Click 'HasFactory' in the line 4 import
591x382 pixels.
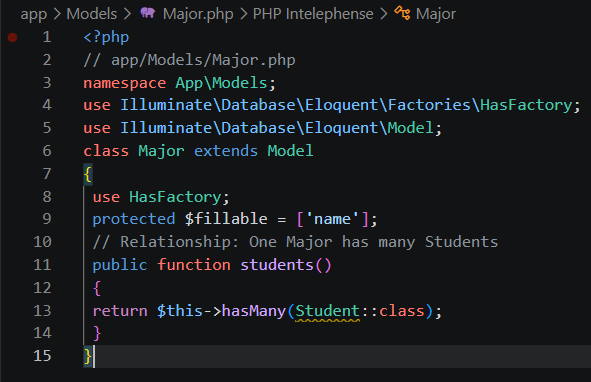point(526,105)
